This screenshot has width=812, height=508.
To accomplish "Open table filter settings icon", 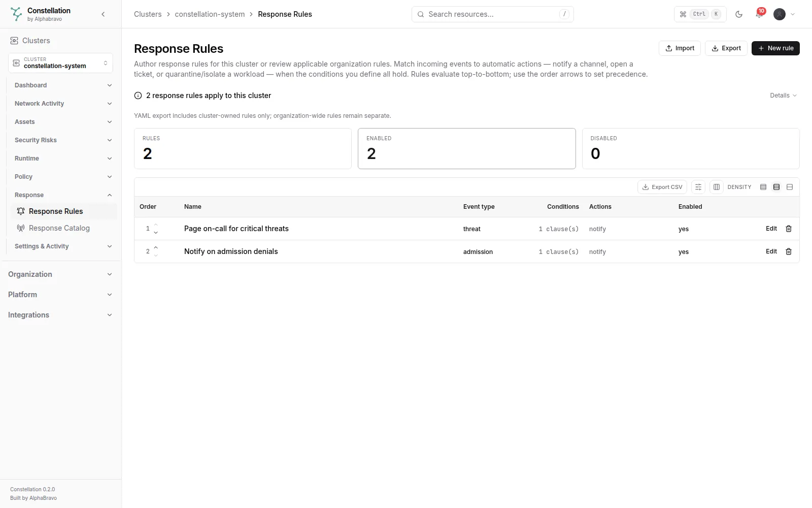I will pyautogui.click(x=698, y=187).
